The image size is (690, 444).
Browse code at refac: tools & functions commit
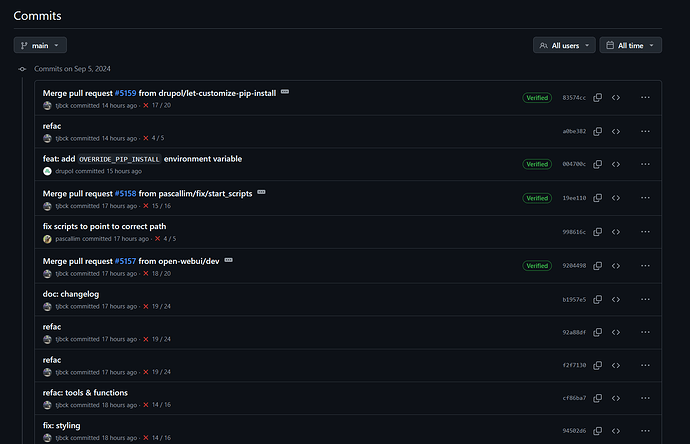click(616, 398)
